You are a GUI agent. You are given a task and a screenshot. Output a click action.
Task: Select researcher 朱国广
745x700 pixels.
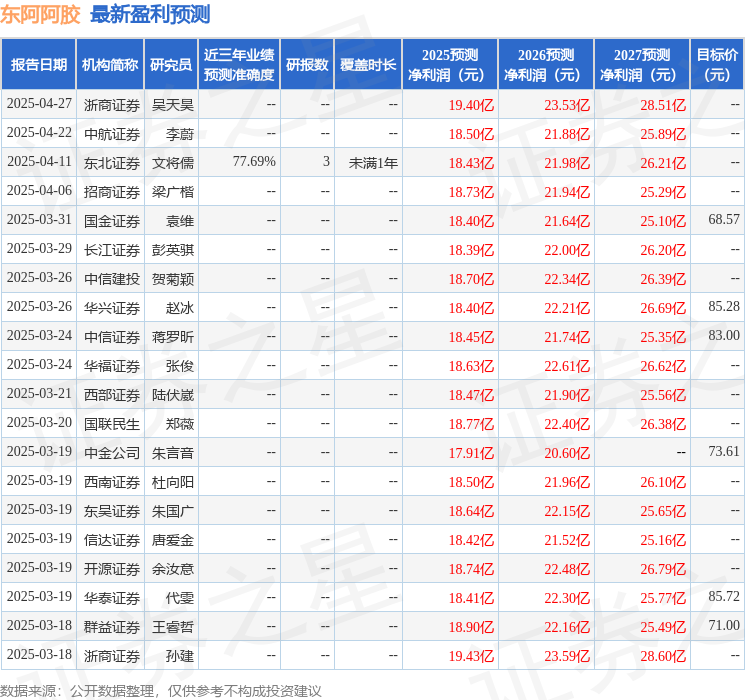pyautogui.click(x=172, y=511)
